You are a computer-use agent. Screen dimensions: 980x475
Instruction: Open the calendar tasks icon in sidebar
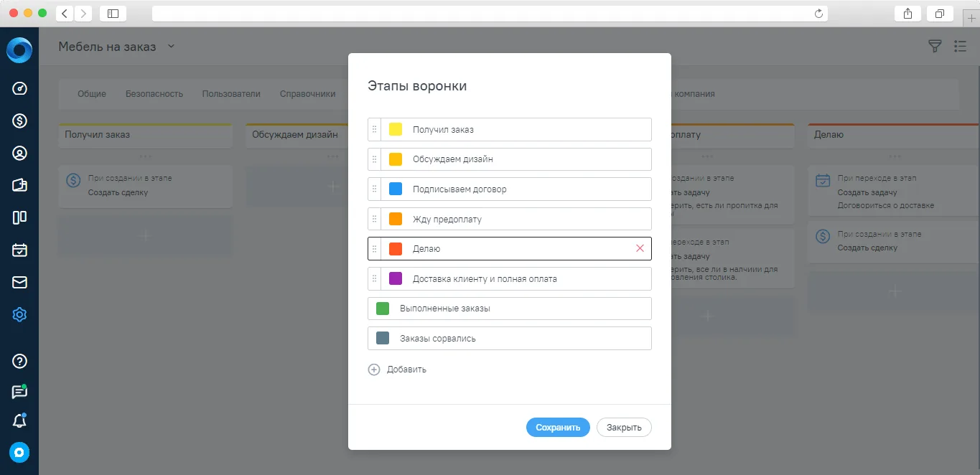point(19,250)
